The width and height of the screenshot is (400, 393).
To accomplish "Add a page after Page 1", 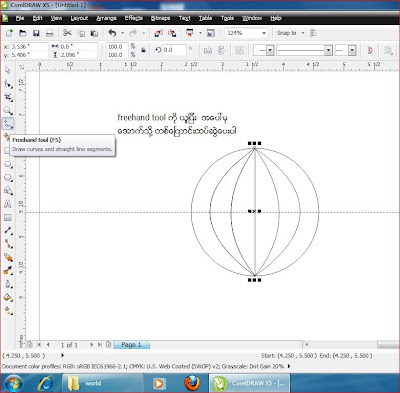I will pyautogui.click(x=108, y=344).
